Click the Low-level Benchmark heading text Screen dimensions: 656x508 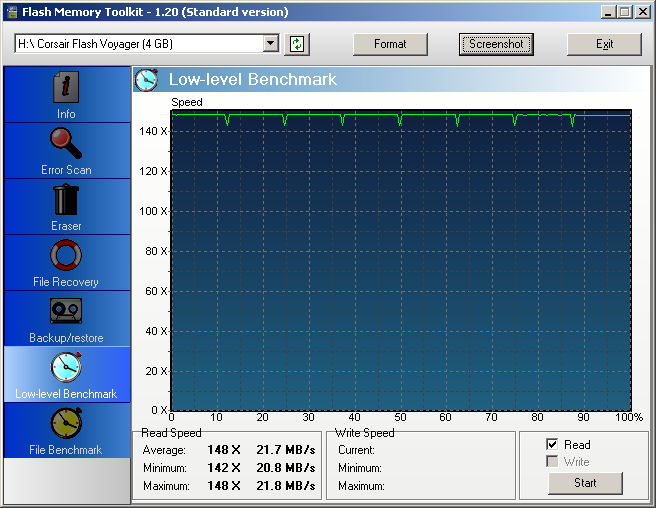[x=253, y=80]
